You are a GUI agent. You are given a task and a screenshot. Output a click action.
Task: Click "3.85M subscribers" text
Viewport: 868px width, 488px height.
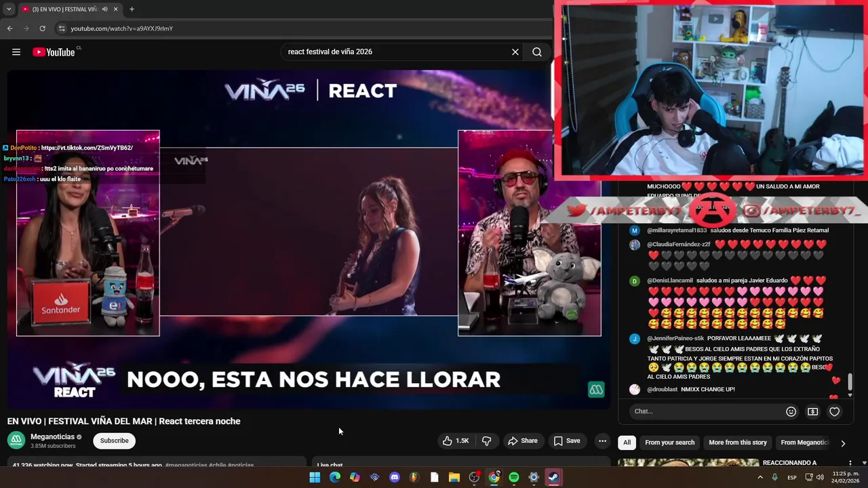pyautogui.click(x=53, y=446)
